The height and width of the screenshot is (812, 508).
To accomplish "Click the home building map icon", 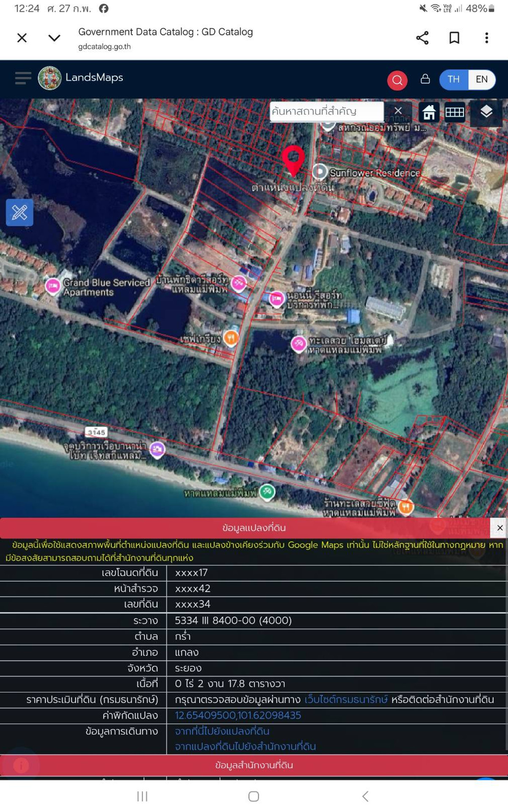I will tap(429, 112).
